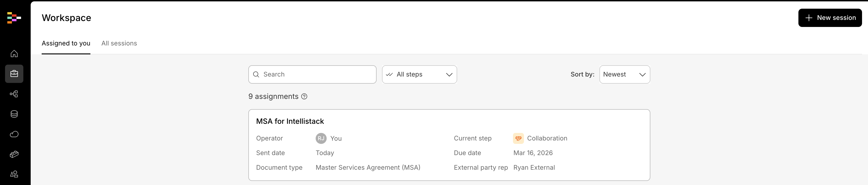Screen dimensions: 868x185
Task: Click the RJ operator avatar
Action: click(x=321, y=138)
